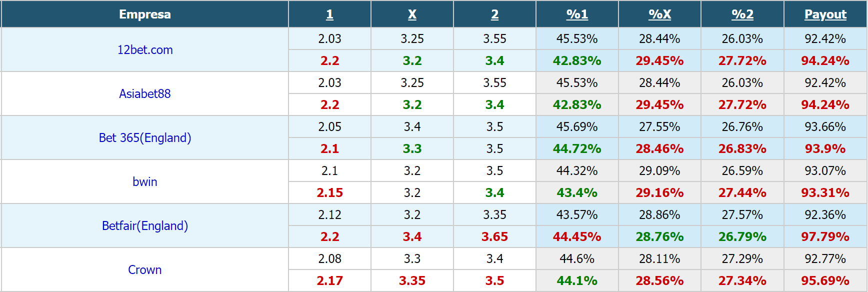Open the 12bet.com bookmaker link
The height and width of the screenshot is (292, 868).
click(x=145, y=50)
